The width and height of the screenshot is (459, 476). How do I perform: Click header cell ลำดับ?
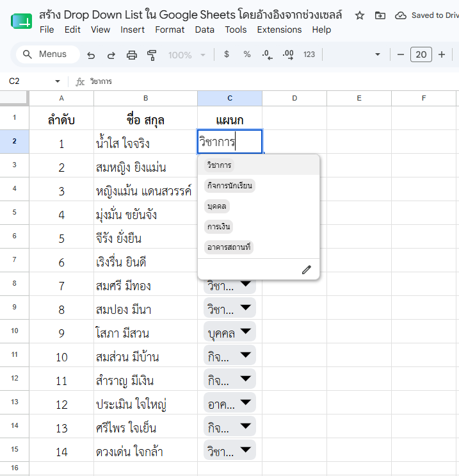tap(61, 118)
